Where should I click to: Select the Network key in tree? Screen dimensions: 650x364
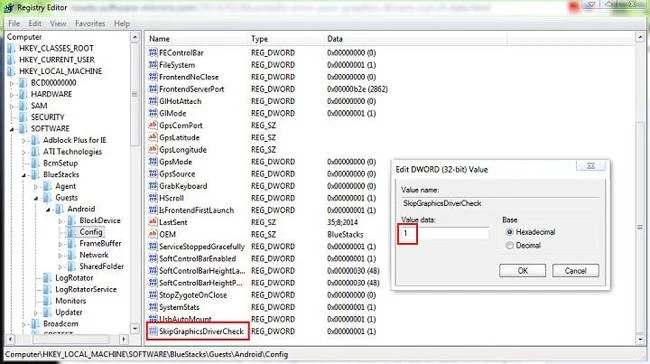[x=94, y=255]
